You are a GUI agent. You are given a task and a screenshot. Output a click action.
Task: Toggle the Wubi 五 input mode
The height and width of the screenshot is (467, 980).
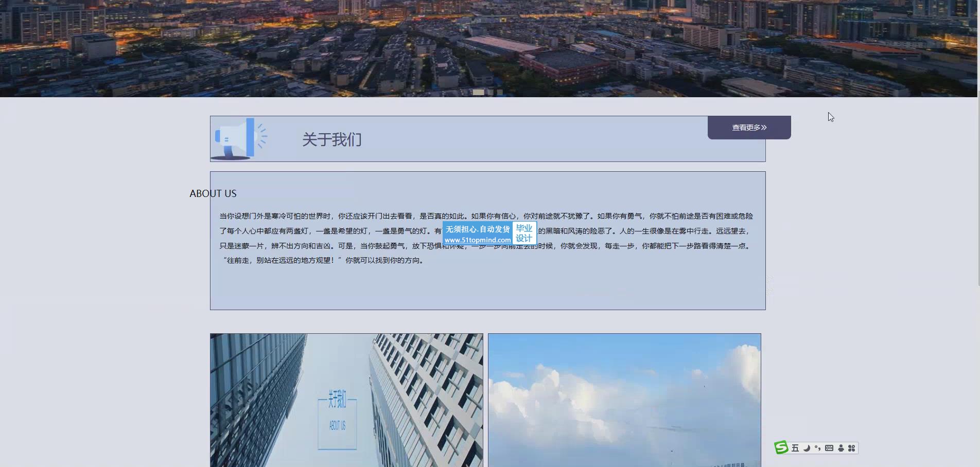[x=795, y=448]
